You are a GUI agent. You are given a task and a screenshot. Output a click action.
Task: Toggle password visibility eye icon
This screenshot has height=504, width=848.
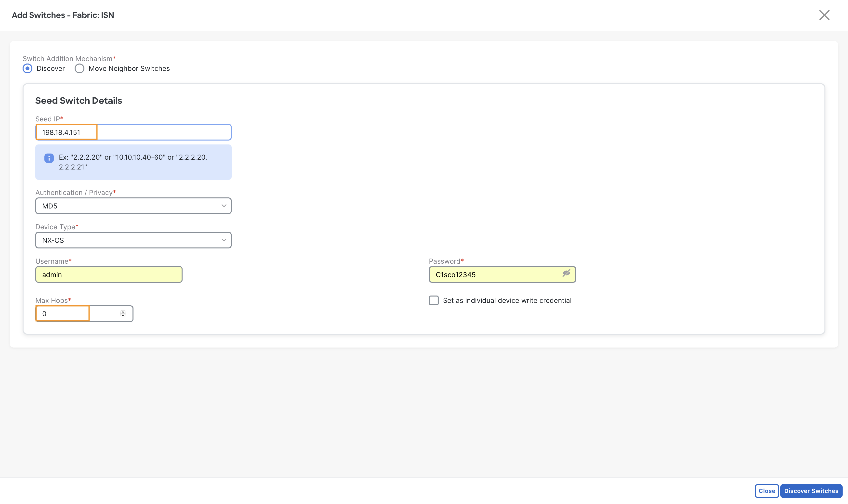pyautogui.click(x=566, y=273)
